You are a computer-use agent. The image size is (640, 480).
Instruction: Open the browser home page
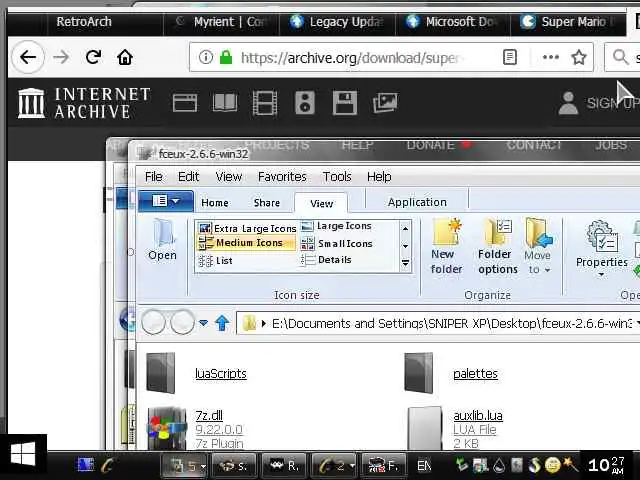pyautogui.click(x=125, y=57)
